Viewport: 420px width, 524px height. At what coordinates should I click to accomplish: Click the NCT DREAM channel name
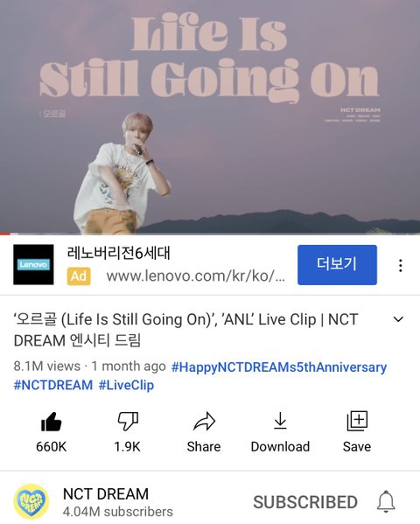[106, 494]
